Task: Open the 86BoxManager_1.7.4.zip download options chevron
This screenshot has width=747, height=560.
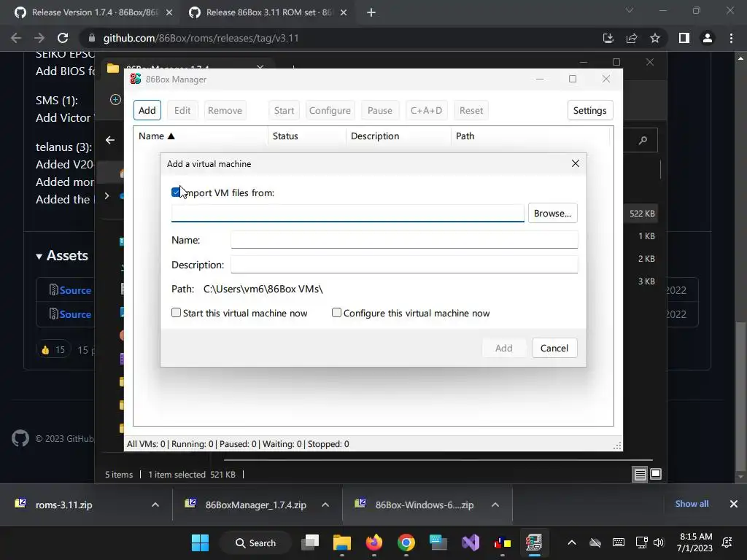Action: (325, 505)
